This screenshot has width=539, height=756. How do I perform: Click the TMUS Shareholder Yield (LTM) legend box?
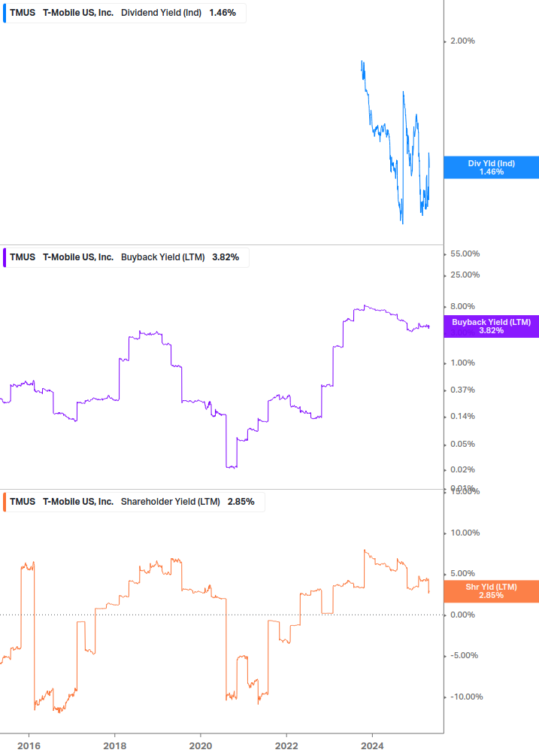[x=133, y=502]
